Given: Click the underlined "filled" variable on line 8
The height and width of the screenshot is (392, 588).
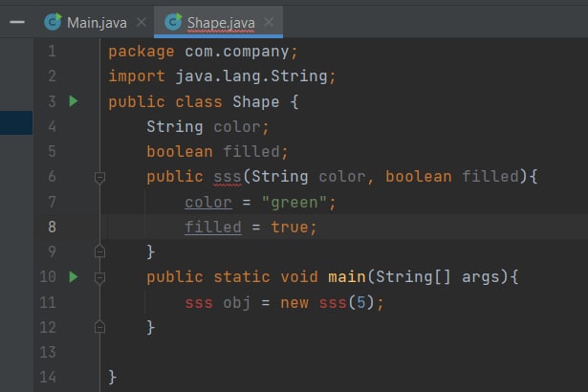Looking at the screenshot, I should (213, 227).
